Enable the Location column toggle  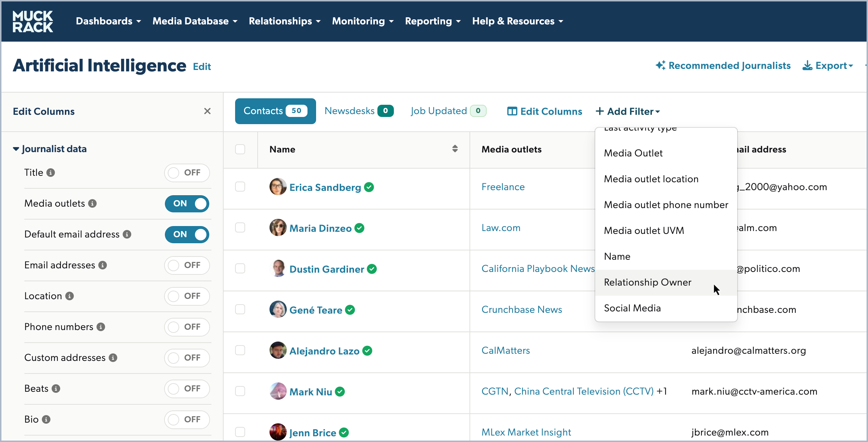point(187,296)
